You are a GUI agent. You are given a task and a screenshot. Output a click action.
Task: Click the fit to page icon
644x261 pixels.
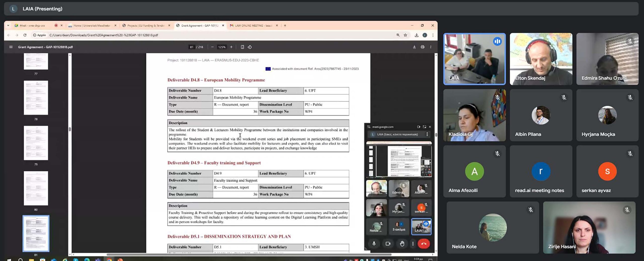(242, 47)
